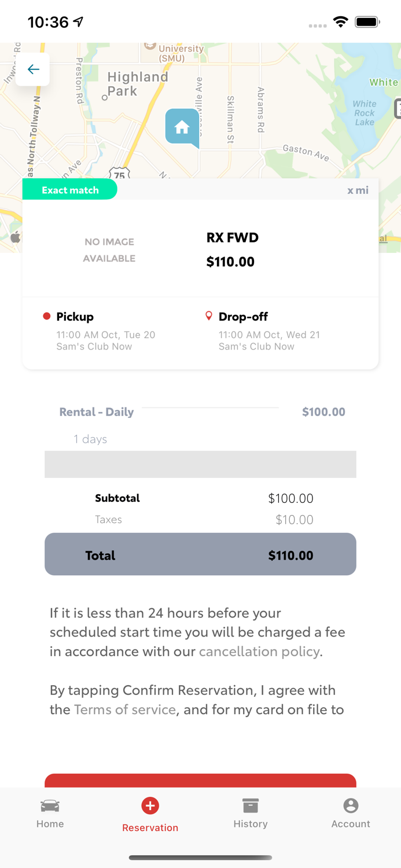Tap the home marker on the map

click(182, 127)
